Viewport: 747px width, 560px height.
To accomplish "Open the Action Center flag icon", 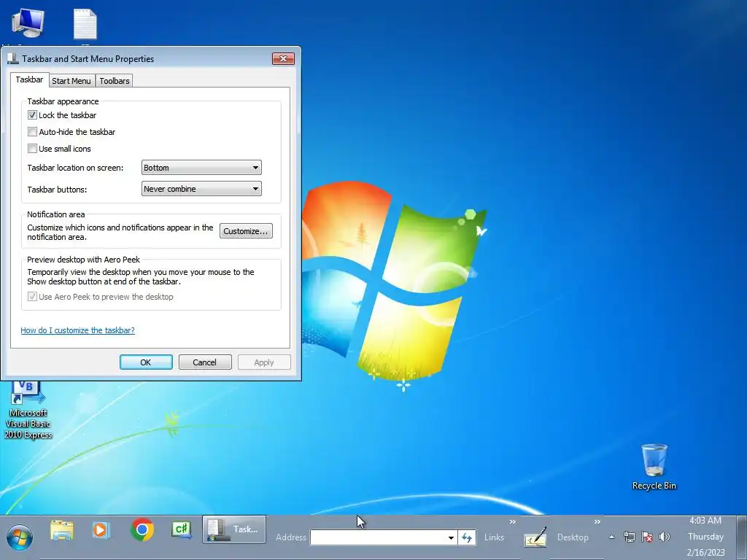I will pyautogui.click(x=647, y=537).
